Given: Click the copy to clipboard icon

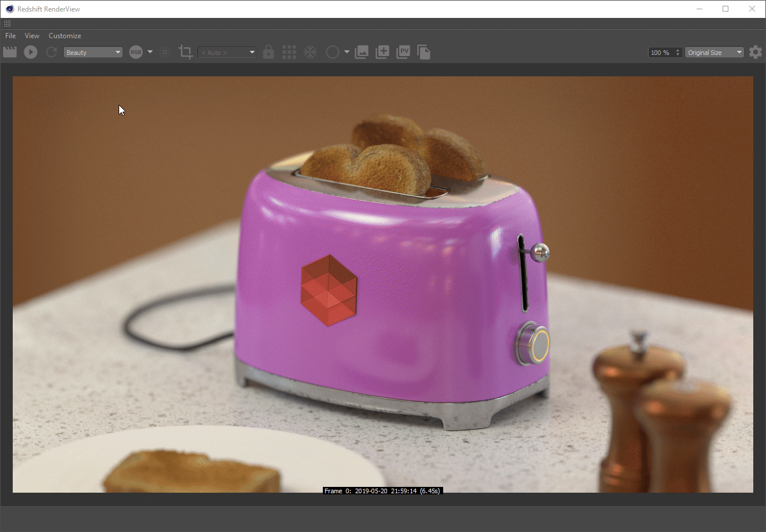Looking at the screenshot, I should (424, 52).
